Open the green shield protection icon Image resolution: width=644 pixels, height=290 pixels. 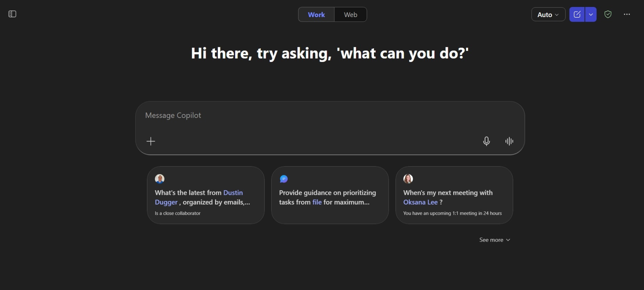tap(608, 14)
